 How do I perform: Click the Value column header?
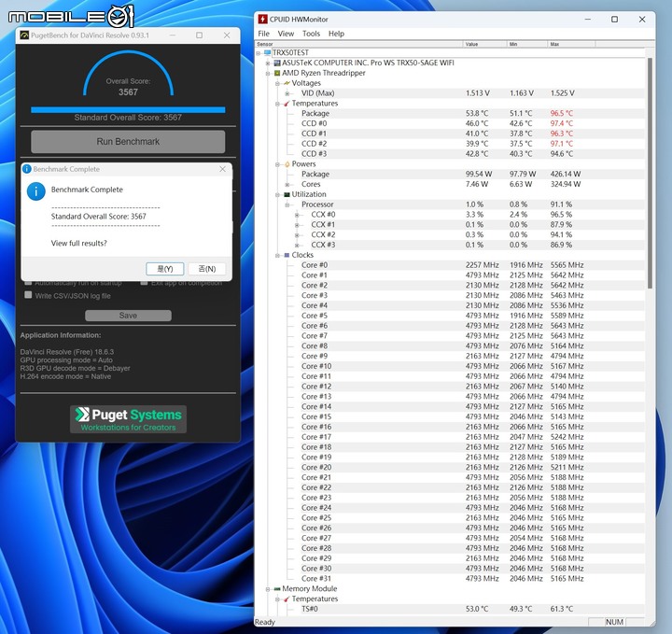[x=484, y=44]
